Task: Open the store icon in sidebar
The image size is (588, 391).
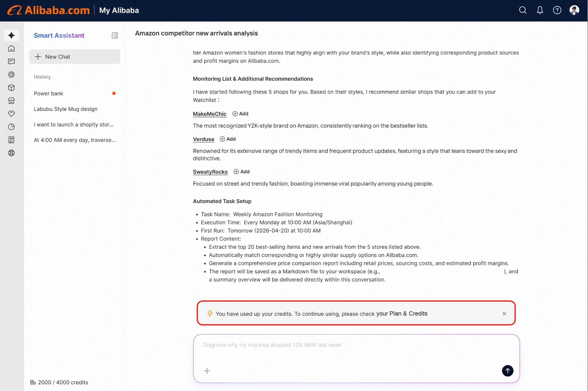Action: tap(12, 101)
